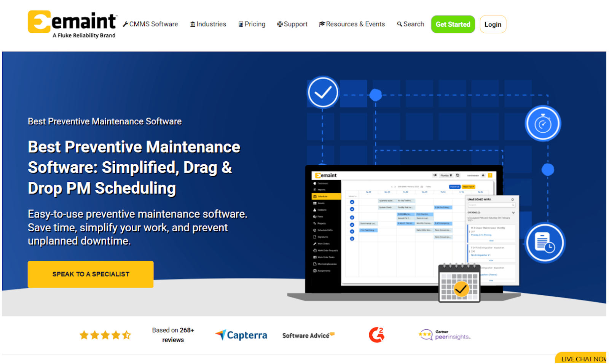Screen dimensions: 609x364
Task: Open the Support menu
Action: click(x=292, y=24)
